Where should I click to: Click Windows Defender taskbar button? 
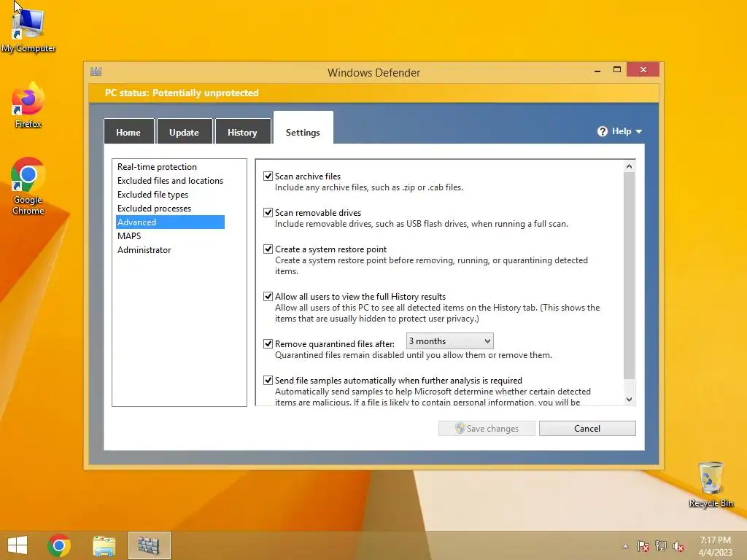click(149, 545)
